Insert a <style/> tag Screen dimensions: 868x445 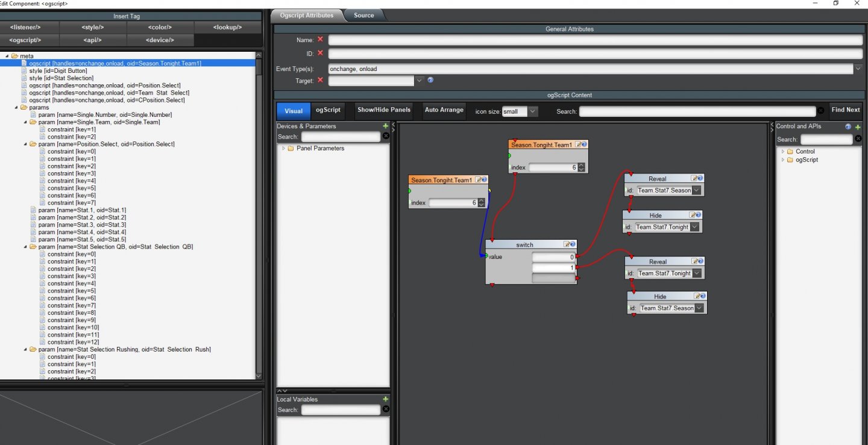pyautogui.click(x=93, y=27)
